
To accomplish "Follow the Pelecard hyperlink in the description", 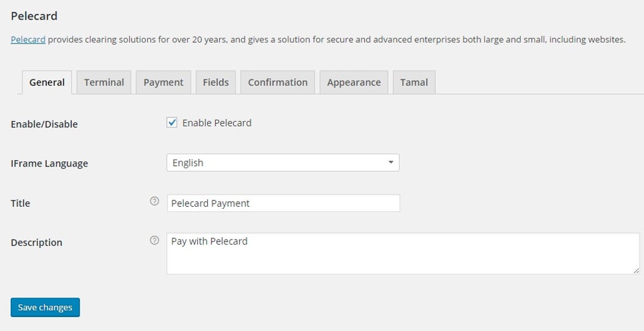I will pos(28,39).
